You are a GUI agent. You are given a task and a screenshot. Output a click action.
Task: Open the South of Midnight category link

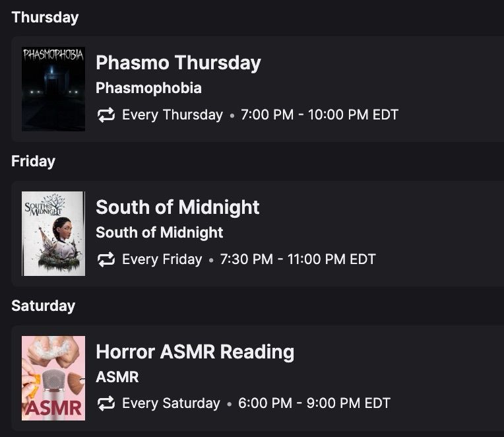(160, 232)
